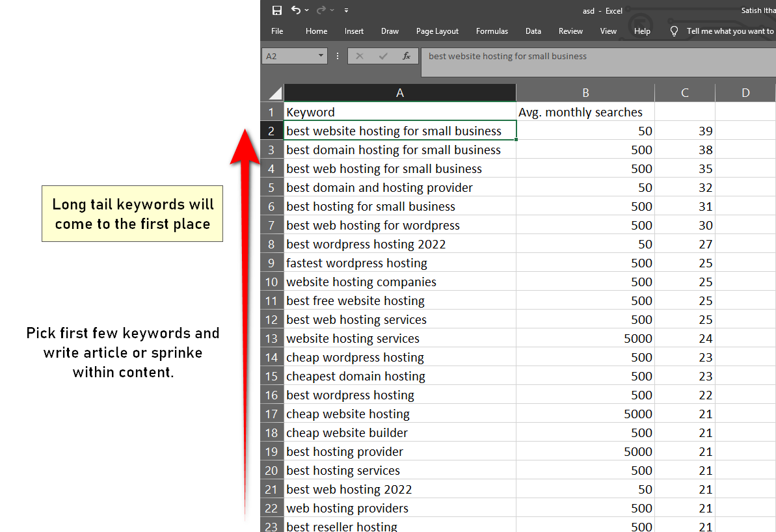Select cell 'best domain hosting for small business'
The height and width of the screenshot is (532, 776).
tap(400, 150)
